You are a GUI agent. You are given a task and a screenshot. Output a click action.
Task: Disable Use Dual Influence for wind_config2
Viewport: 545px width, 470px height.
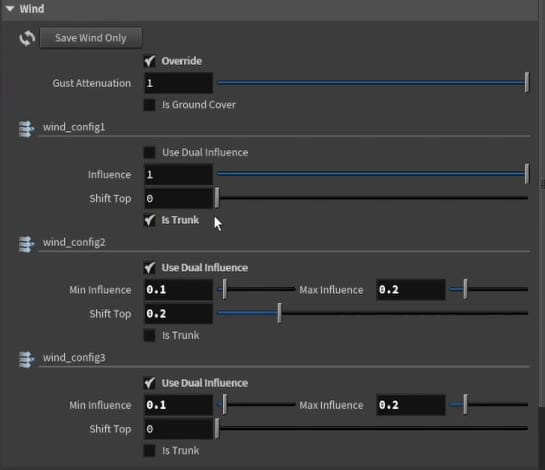(150, 268)
